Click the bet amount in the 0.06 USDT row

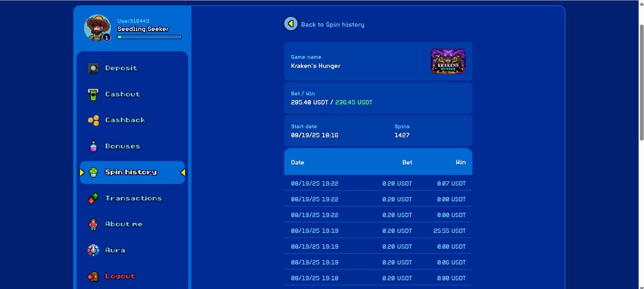[397, 262]
